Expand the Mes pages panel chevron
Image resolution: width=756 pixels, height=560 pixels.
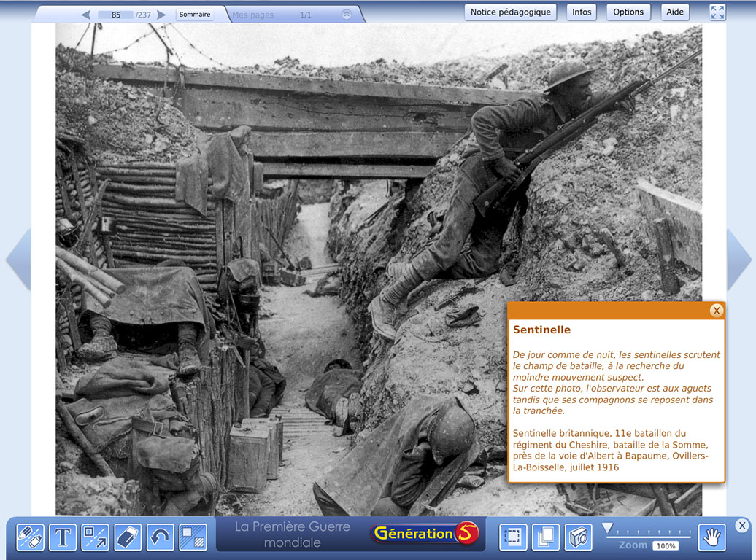tap(347, 14)
